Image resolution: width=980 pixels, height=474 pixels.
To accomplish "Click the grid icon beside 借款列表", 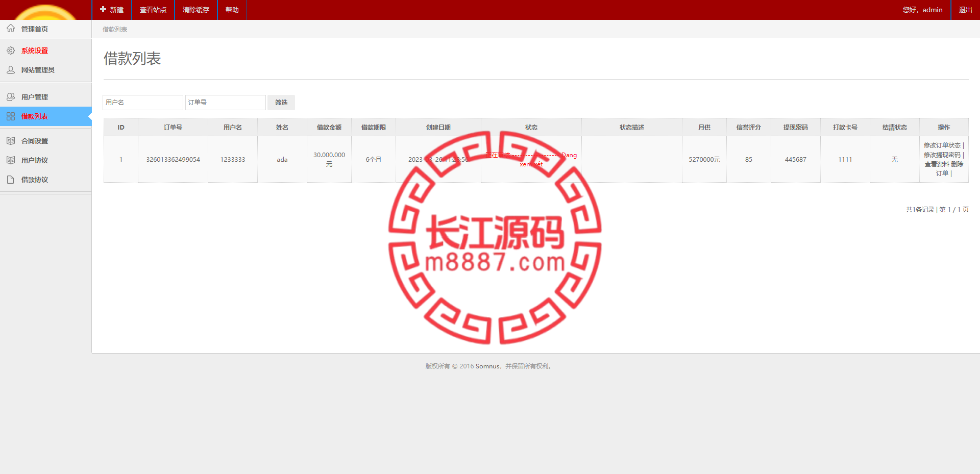I will [11, 116].
